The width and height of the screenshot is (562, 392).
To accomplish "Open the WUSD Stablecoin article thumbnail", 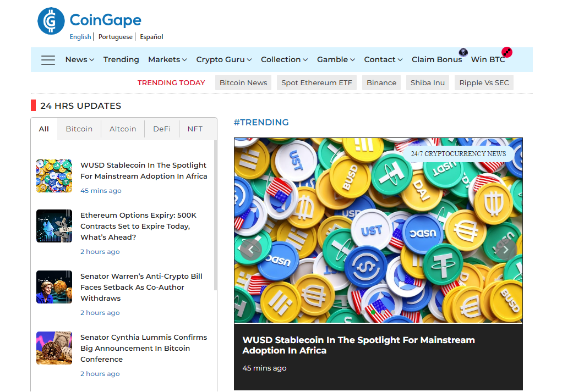I will point(54,176).
